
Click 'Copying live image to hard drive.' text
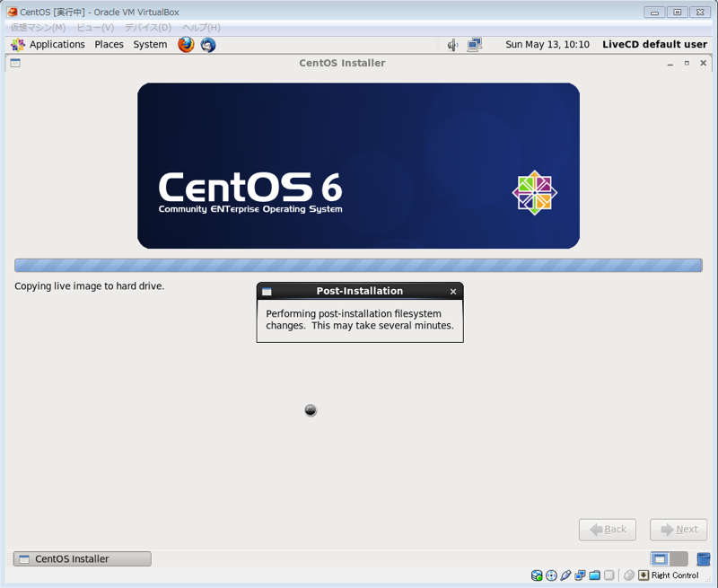click(89, 286)
